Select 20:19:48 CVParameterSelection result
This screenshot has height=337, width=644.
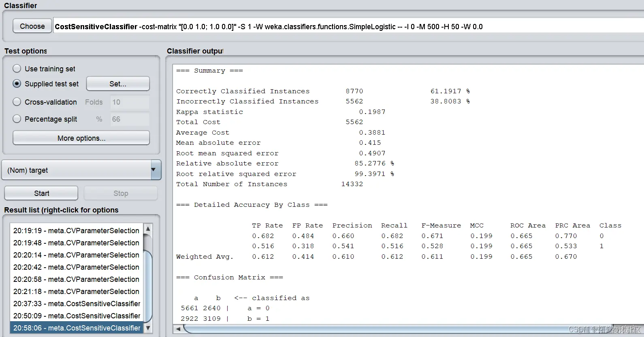point(76,243)
